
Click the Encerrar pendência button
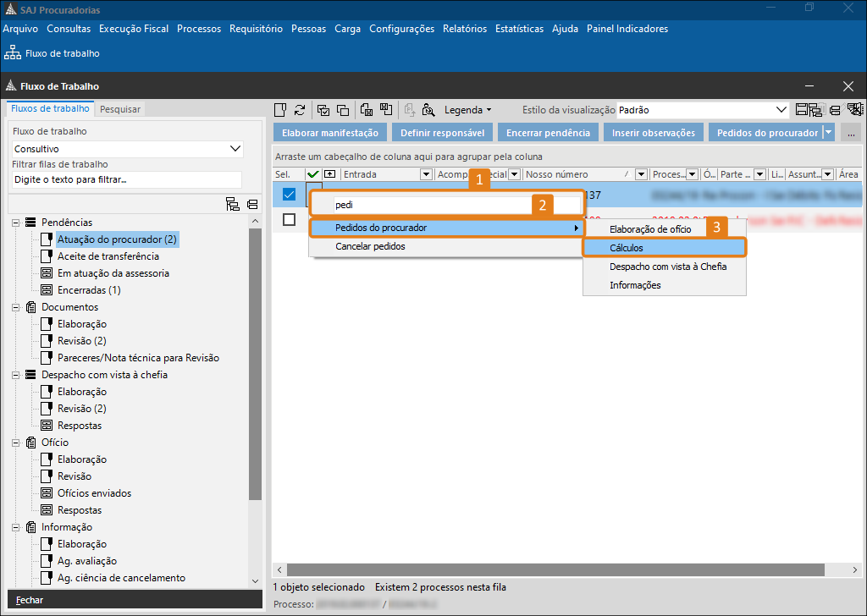coord(548,133)
